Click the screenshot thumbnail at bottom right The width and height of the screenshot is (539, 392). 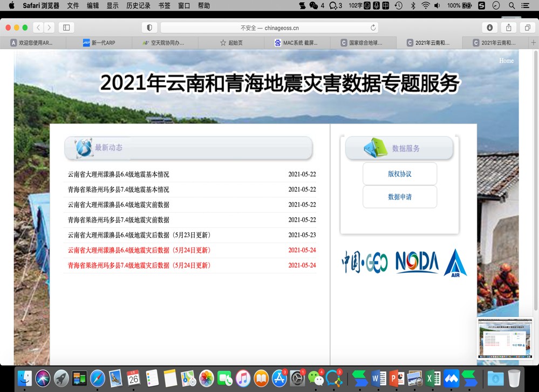coord(506,339)
